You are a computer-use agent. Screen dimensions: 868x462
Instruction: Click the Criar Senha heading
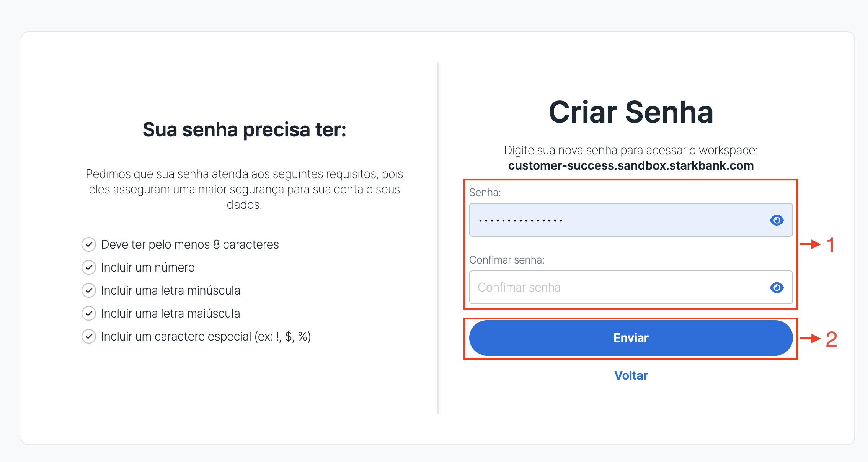[x=631, y=112]
